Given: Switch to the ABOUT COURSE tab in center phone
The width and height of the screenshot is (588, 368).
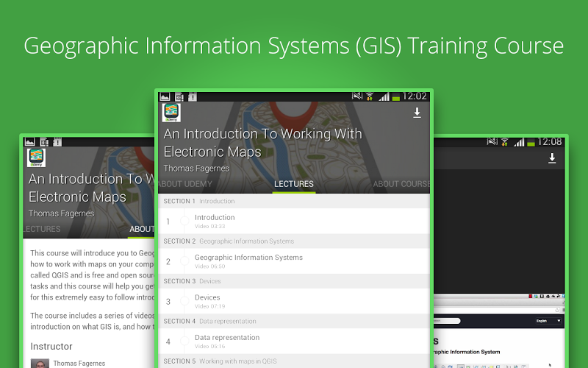Looking at the screenshot, I should pos(401,184).
